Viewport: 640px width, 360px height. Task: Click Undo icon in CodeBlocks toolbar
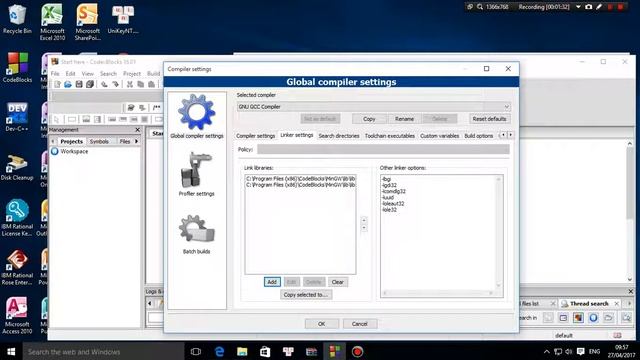[104, 84]
